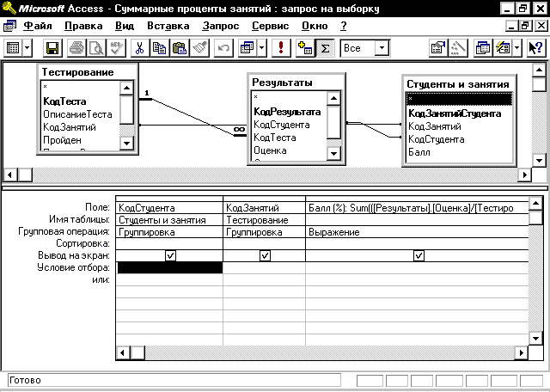Click the Группировка cell under КодЗанятий
550x392 pixels.
click(264, 232)
